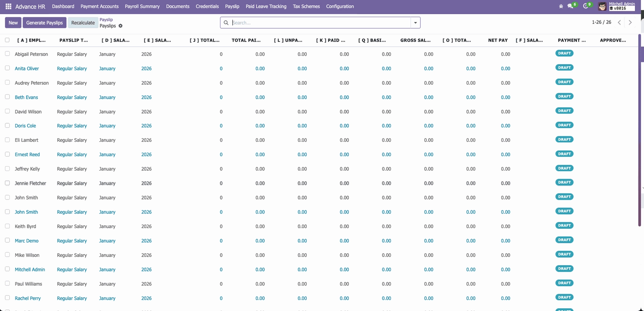Screen dimensions: 644x311
Task: Check the Marc Demo row checkbox
Action: 7,240
